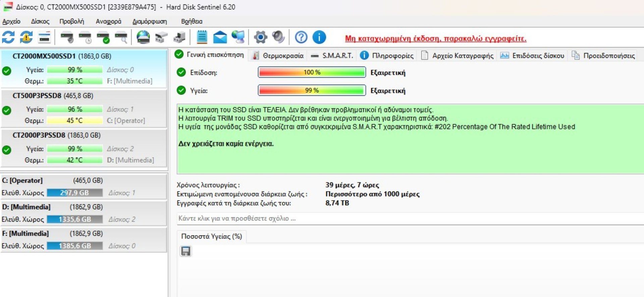This screenshot has height=297, width=644.
Task: Switch to the S.M.A.R.T. tab
Action: pos(332,56)
